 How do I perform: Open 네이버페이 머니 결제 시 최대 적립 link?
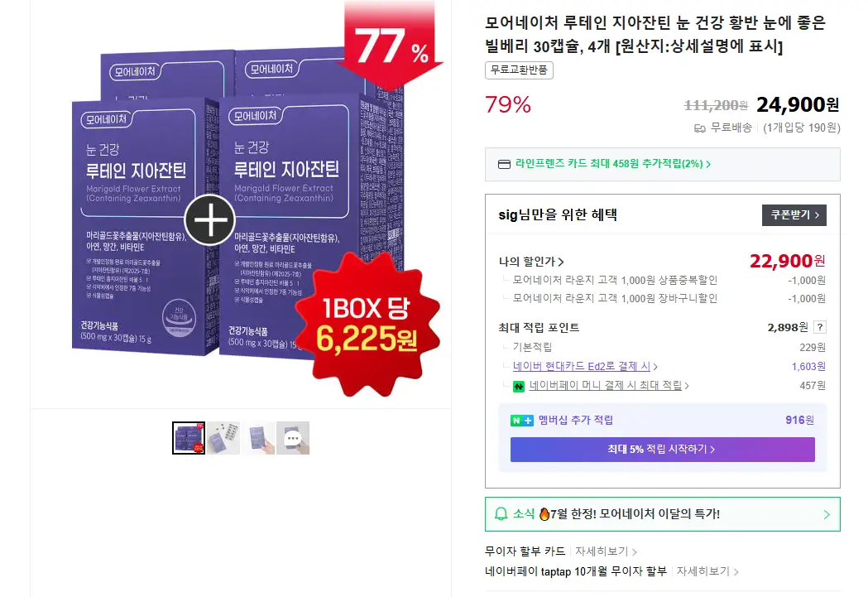[x=609, y=386]
